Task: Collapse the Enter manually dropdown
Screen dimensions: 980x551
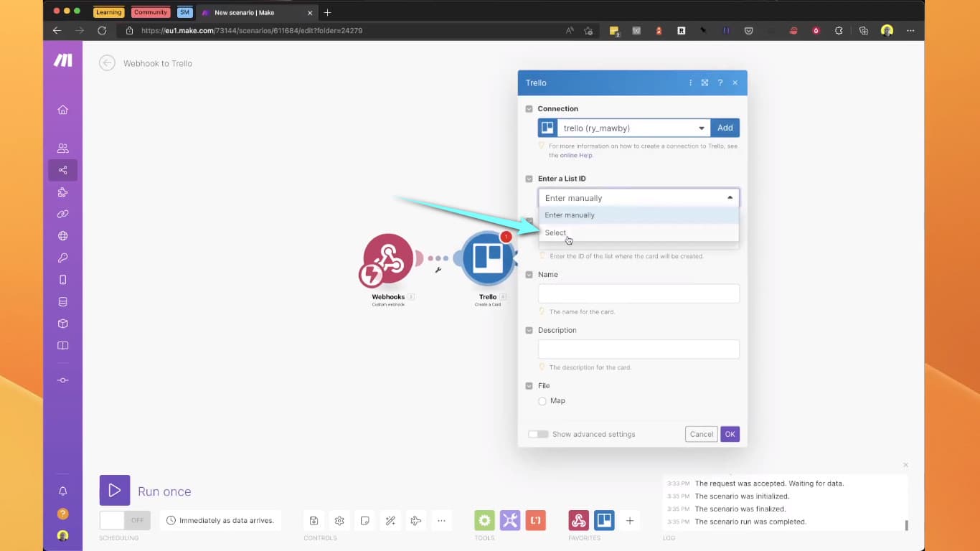Action: coord(639,198)
